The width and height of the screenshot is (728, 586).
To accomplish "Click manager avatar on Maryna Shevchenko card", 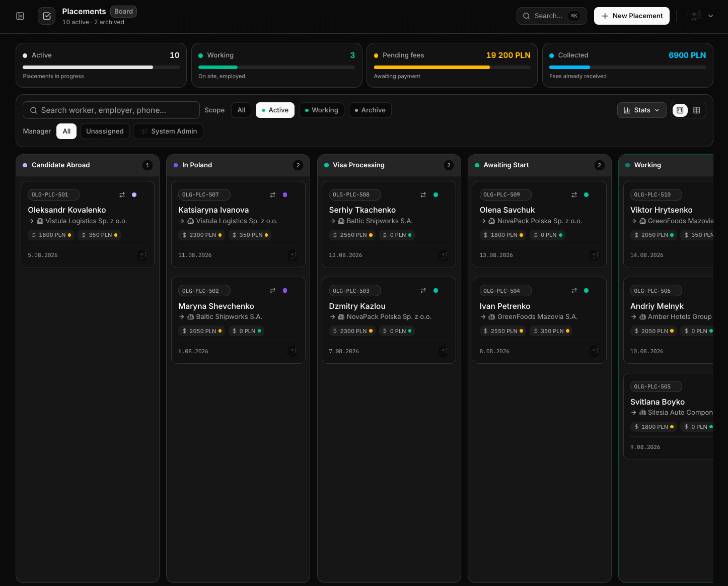I will (x=293, y=351).
